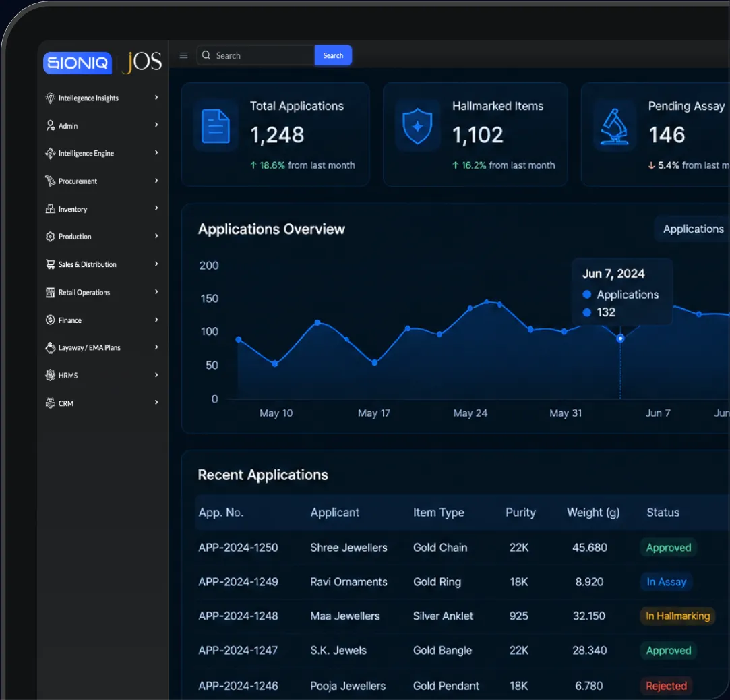The image size is (730, 700).
Task: Click the CRM icon in sidebar
Action: pos(51,403)
